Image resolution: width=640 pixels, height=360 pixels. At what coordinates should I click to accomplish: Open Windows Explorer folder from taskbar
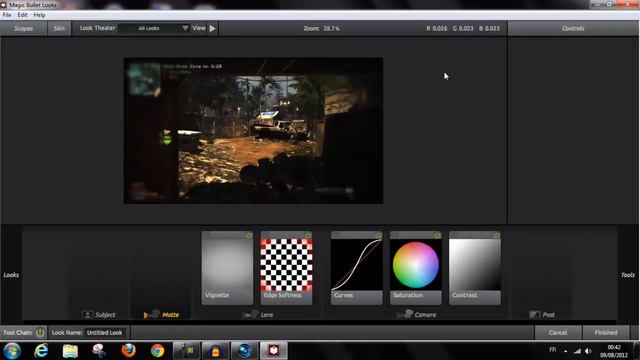70,351
